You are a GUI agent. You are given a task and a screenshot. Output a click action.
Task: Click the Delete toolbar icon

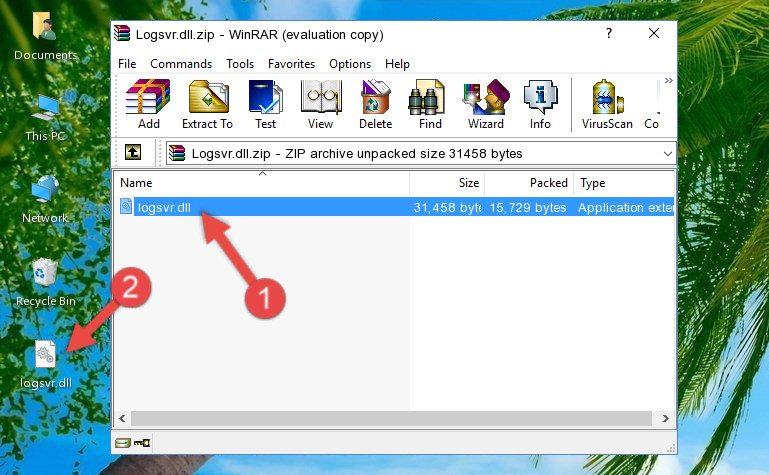(375, 104)
